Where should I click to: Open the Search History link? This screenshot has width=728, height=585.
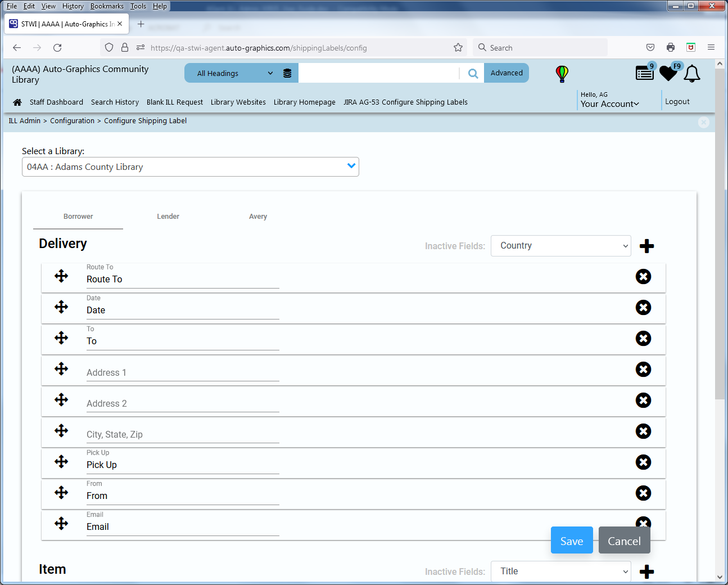(115, 102)
